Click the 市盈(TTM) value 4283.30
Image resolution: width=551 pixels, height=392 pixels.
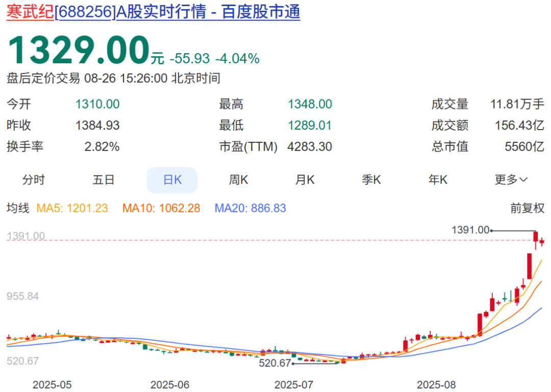coord(310,146)
